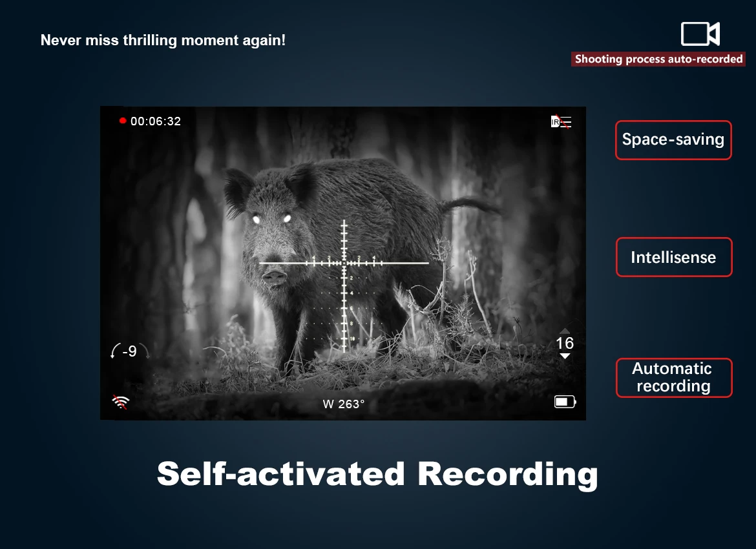Click the Shooting process auto-recorded label

[x=658, y=59]
